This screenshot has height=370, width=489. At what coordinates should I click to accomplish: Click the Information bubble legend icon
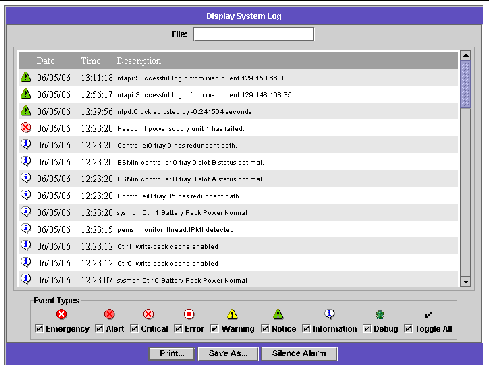329,314
